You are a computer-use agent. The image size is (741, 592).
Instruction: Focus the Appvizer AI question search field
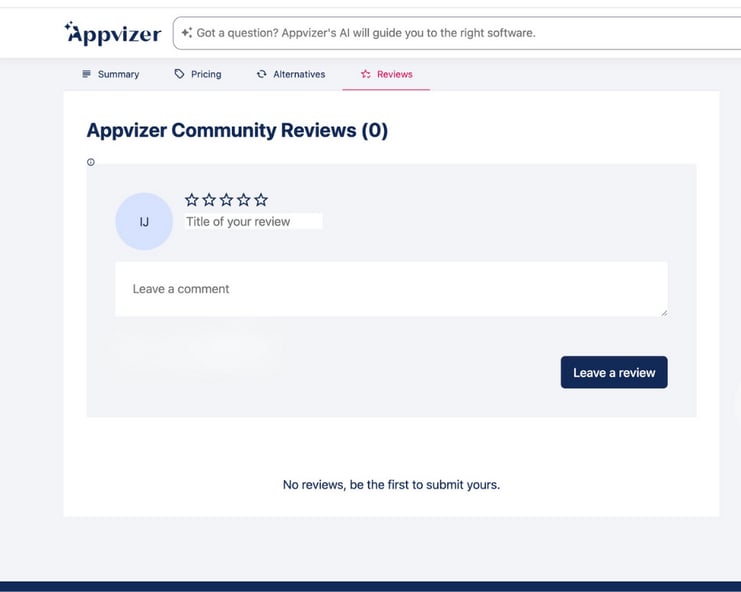450,33
